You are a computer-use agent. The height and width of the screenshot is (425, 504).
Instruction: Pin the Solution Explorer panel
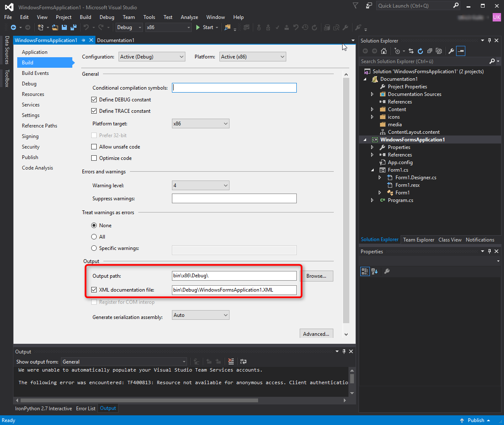490,40
